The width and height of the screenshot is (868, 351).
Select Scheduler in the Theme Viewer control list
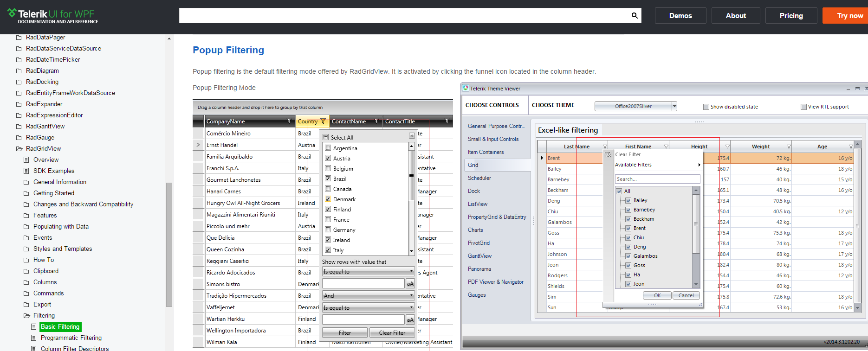479,178
